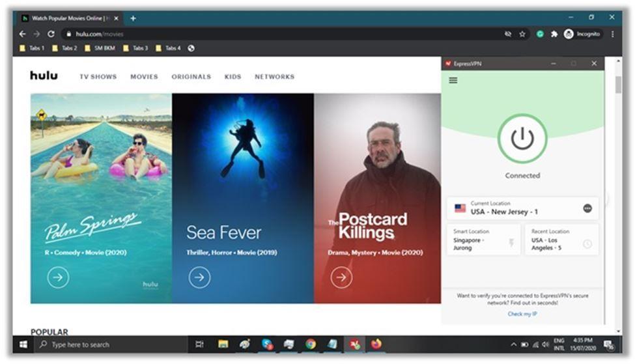
Task: Open Sea Fever via its arrow button
Action: [x=199, y=277]
